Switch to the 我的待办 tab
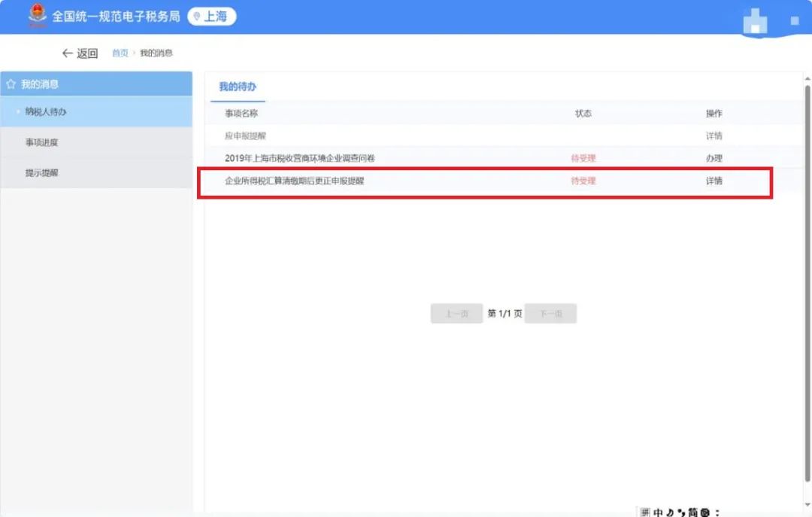The width and height of the screenshot is (812, 517). tap(238, 87)
